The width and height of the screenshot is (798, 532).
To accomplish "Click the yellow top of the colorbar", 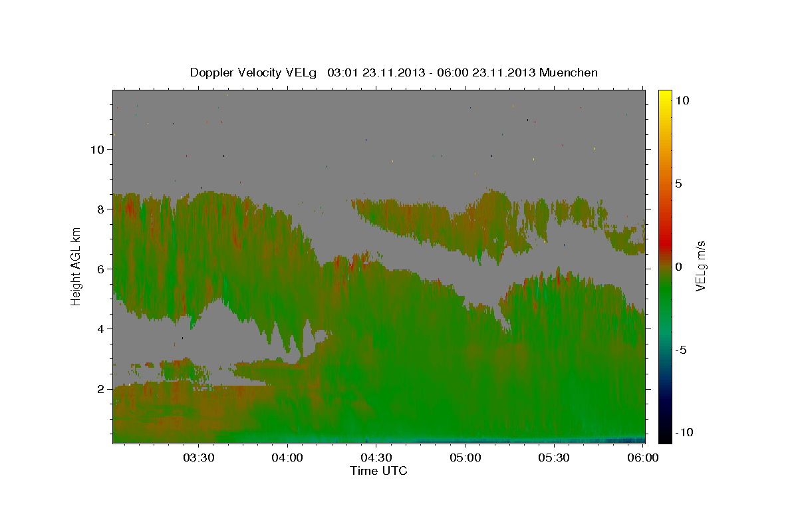I will point(665,96).
